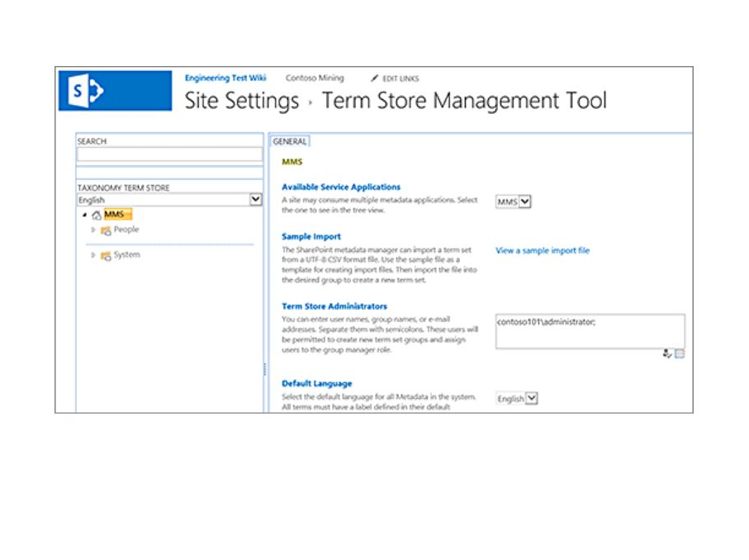Click the MMS term store home icon
Viewport: 749px width, 560px height.
click(97, 216)
